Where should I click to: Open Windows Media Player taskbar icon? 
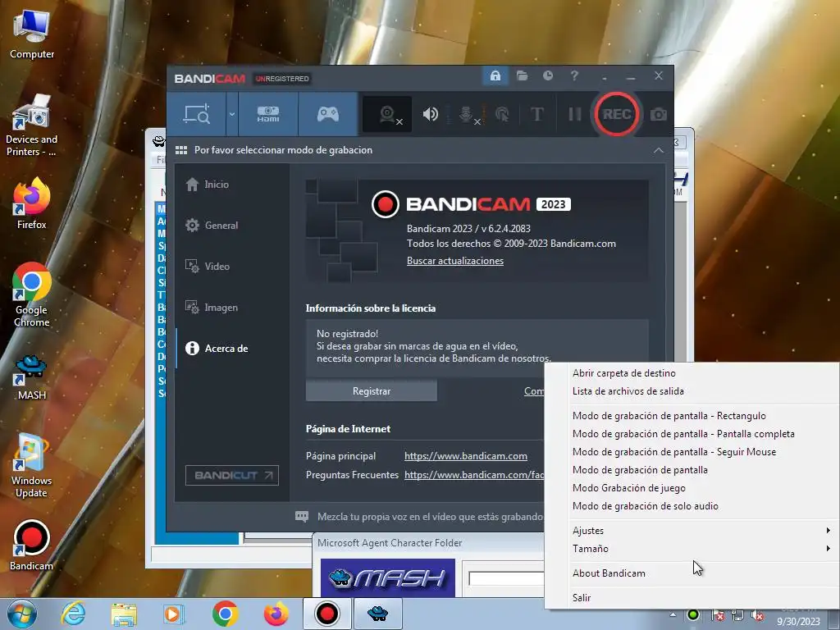174,614
